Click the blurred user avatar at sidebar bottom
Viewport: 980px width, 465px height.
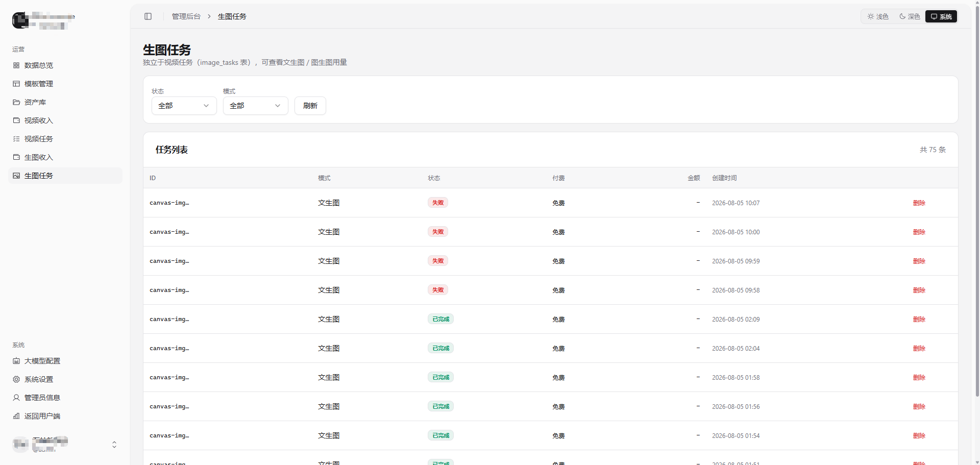(x=20, y=445)
